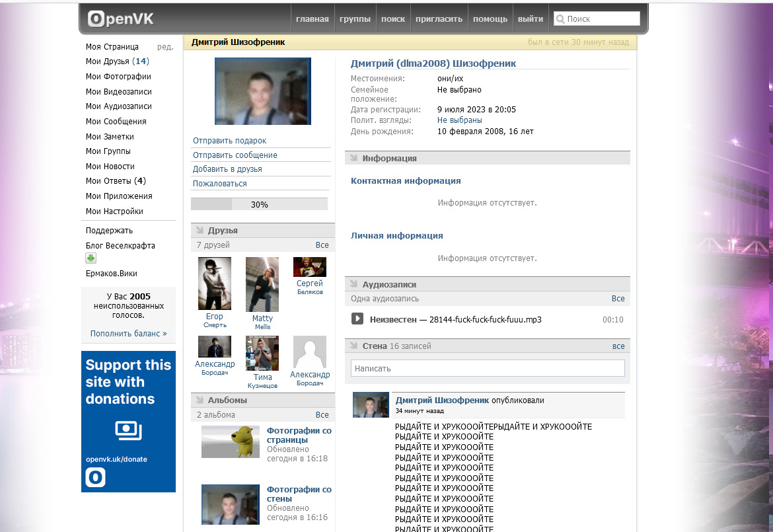Click the ред. edit link
This screenshot has width=773, height=532.
[165, 47]
